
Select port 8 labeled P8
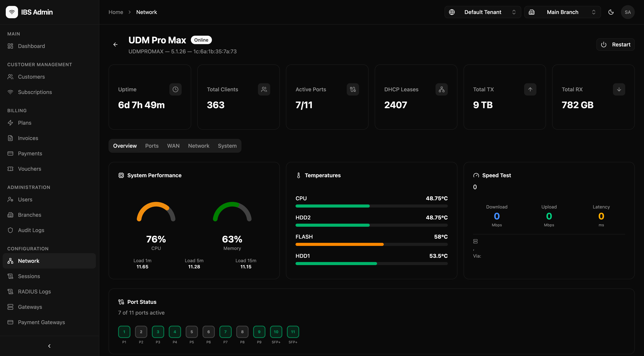242,332
